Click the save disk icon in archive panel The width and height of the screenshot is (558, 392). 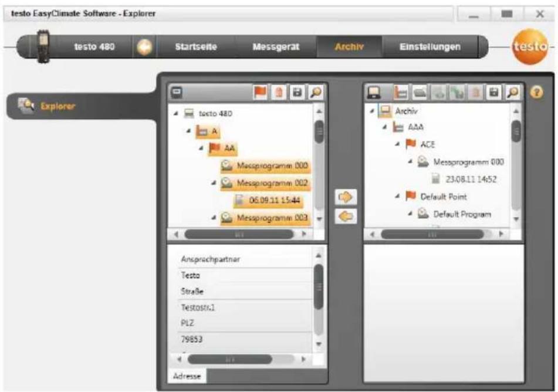[494, 93]
